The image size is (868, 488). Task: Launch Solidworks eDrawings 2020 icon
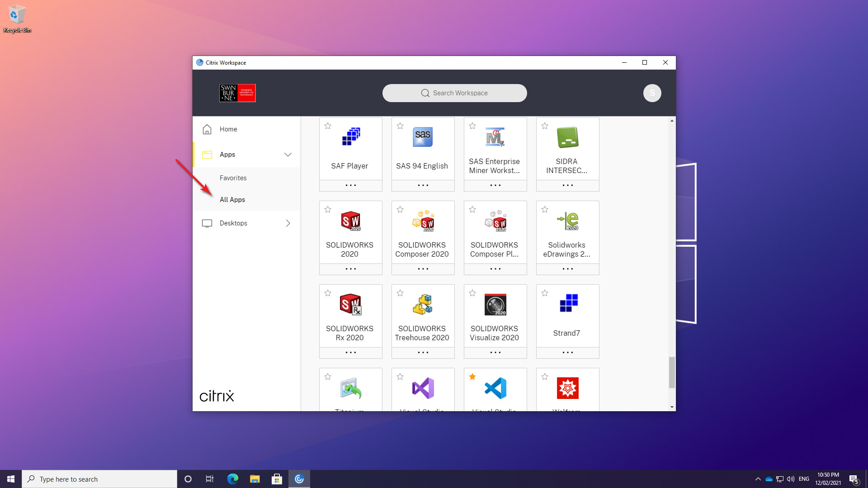[567, 221]
